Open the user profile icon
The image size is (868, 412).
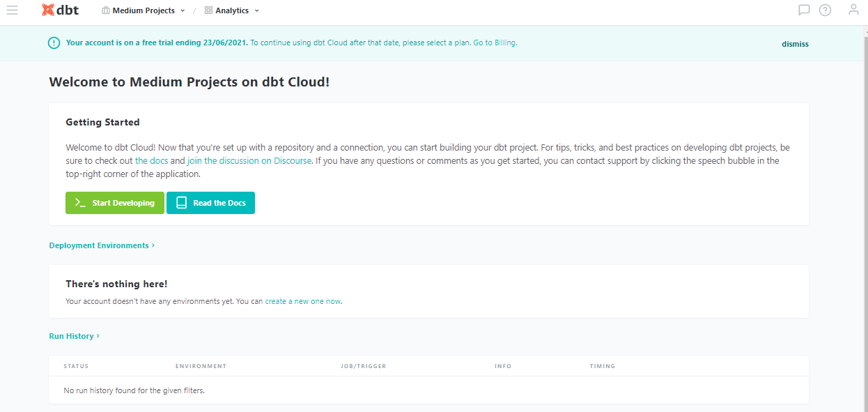click(x=853, y=10)
